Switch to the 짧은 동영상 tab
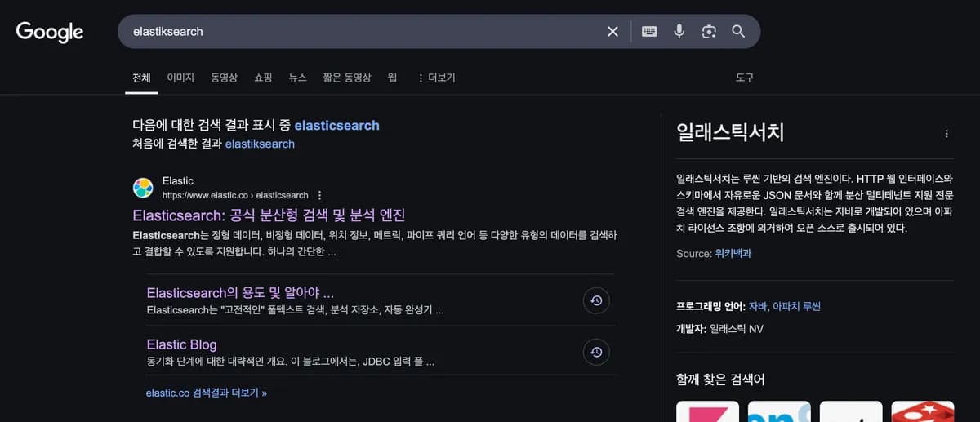 (346, 78)
